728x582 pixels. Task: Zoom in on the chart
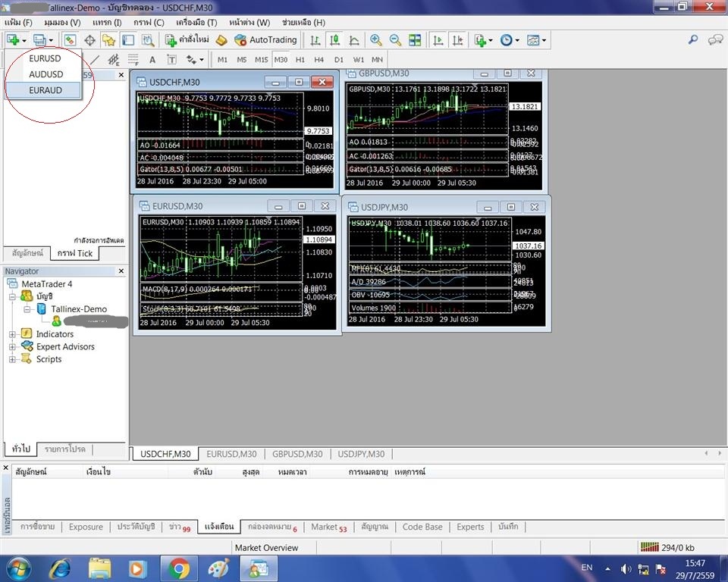pyautogui.click(x=376, y=39)
